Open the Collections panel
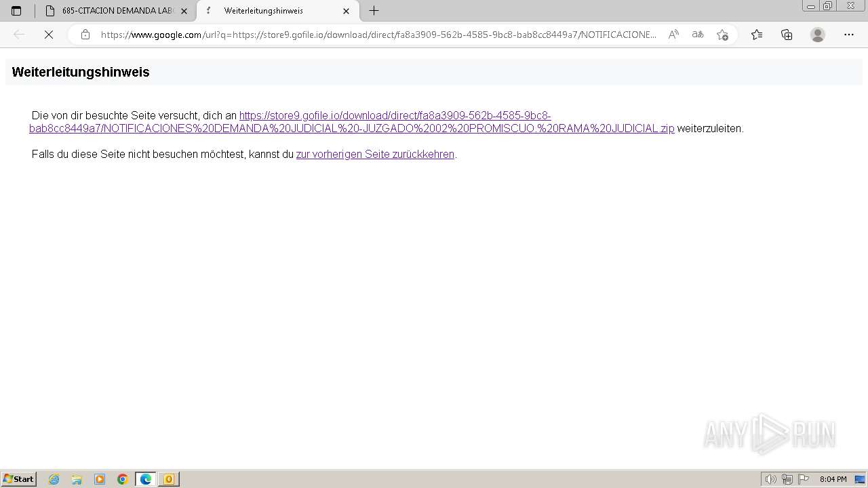 tap(787, 35)
